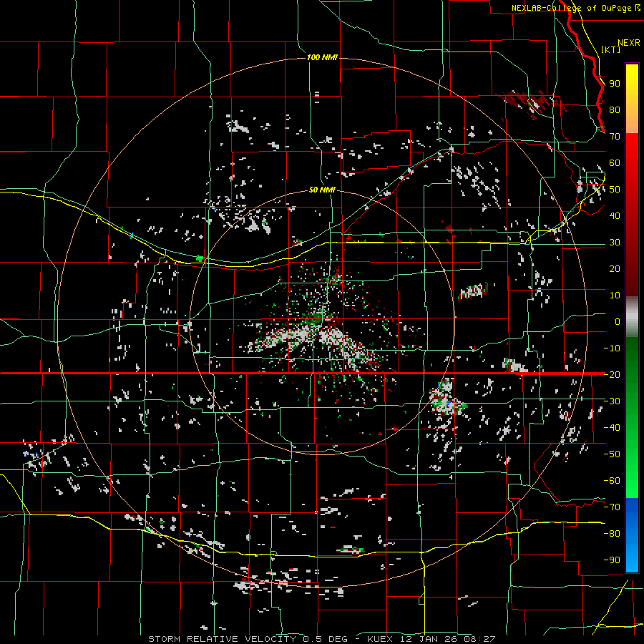The width and height of the screenshot is (644, 644).
Task: Click the 30 value on velocity scale
Action: click(x=615, y=243)
